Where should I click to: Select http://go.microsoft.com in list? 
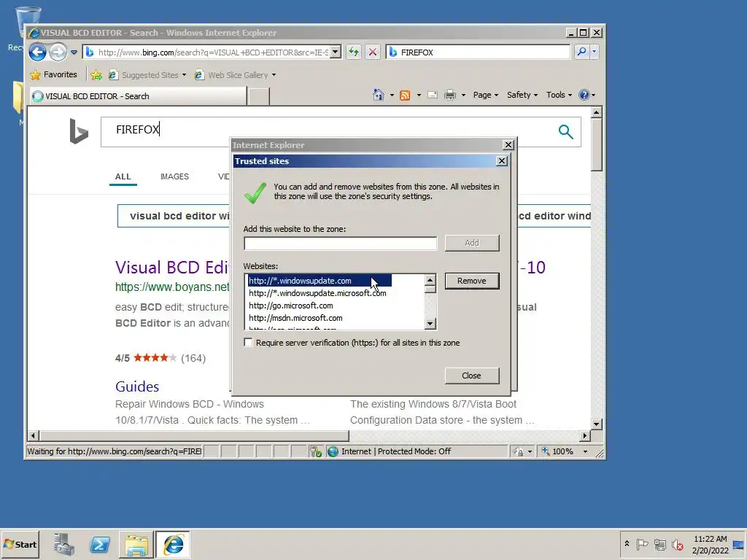pyautogui.click(x=290, y=306)
